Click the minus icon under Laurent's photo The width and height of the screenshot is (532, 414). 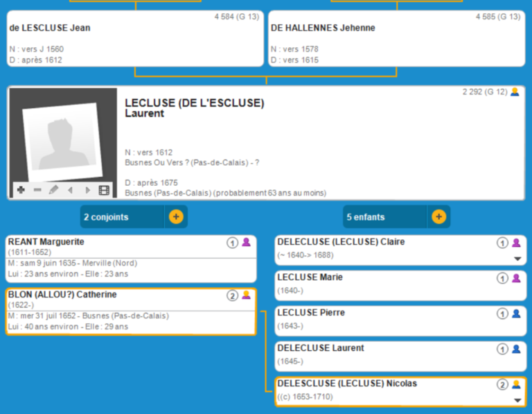point(37,190)
